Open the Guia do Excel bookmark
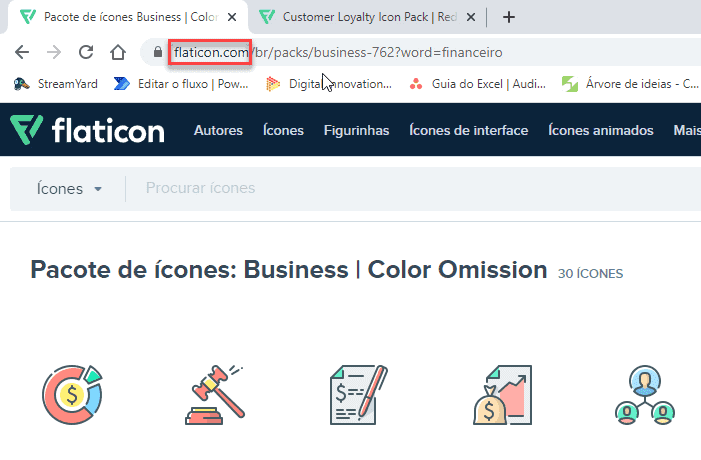Image resolution: width=701 pixels, height=460 pixels. [477, 84]
